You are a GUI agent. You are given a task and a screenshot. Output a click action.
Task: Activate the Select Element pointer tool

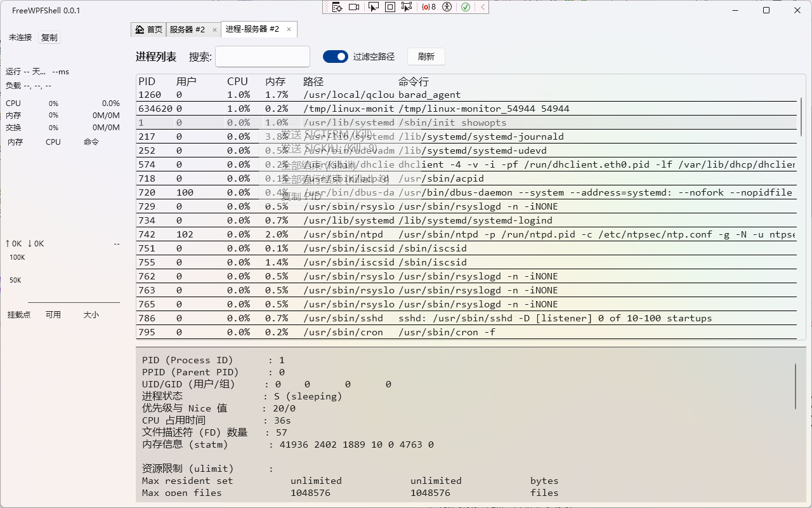[374, 7]
